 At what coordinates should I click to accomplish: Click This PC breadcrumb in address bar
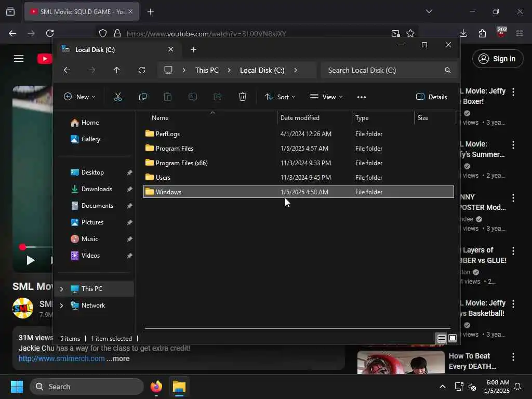[x=207, y=70]
